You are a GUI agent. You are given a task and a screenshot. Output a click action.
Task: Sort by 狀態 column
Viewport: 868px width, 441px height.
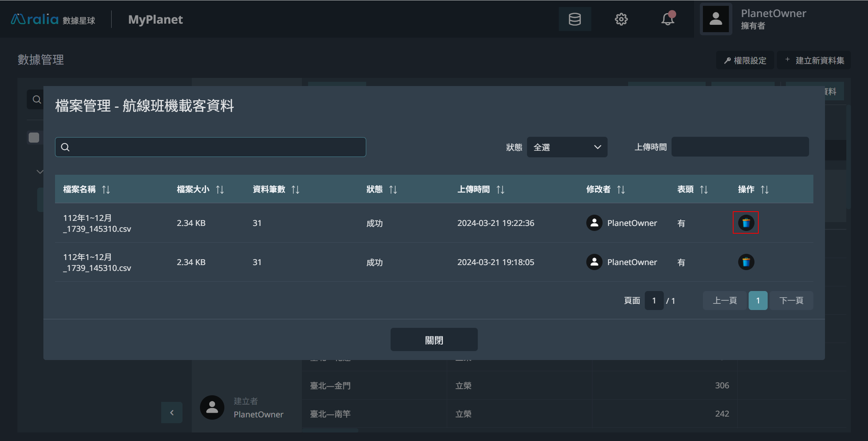click(393, 189)
